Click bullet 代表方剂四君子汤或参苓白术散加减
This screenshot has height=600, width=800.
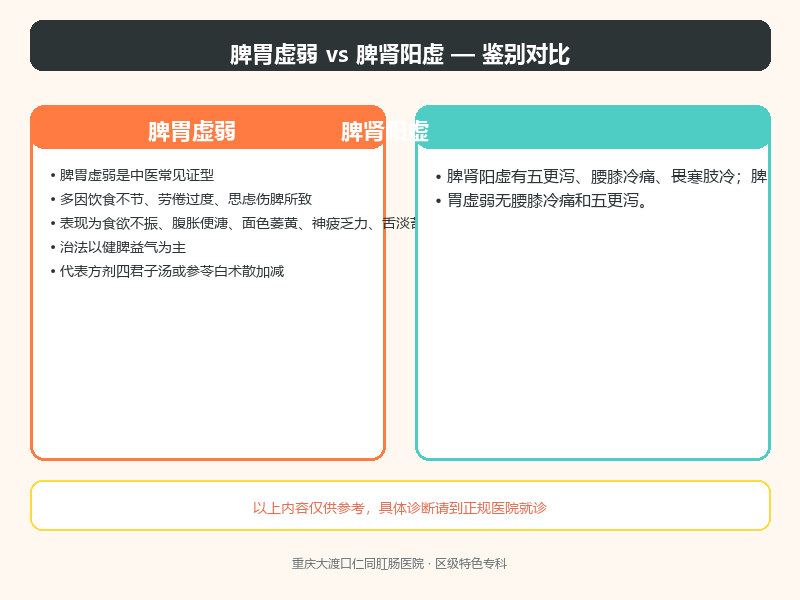click(167, 271)
